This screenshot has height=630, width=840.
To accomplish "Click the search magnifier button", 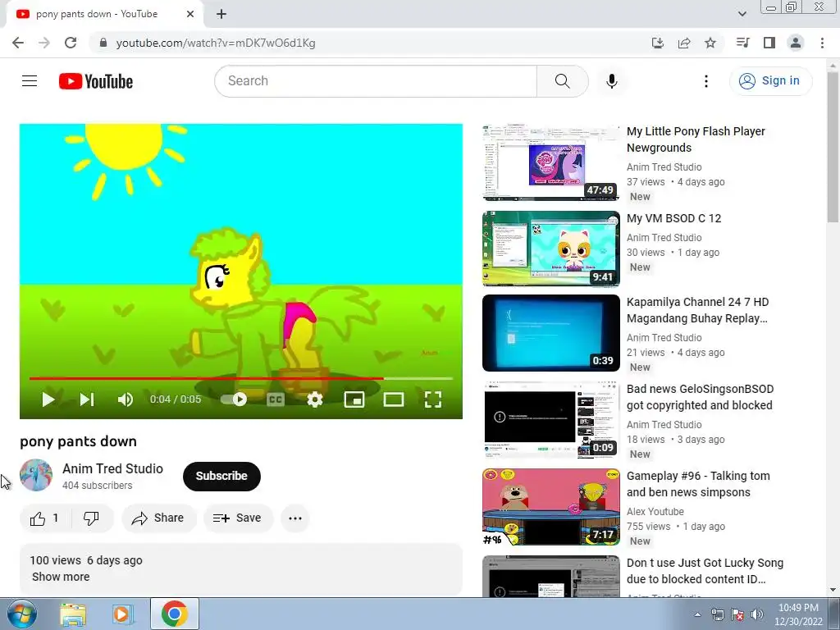I will coord(562,81).
